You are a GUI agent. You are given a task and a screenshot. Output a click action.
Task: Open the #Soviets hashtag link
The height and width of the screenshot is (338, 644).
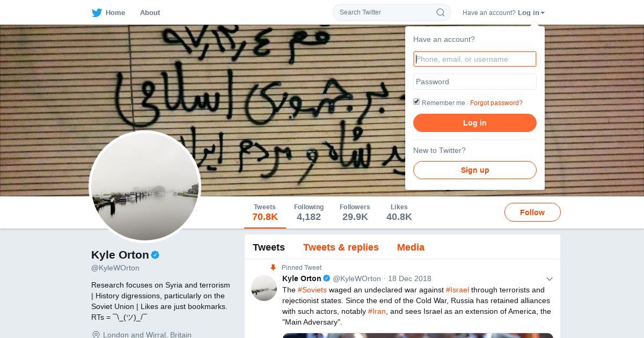click(312, 290)
